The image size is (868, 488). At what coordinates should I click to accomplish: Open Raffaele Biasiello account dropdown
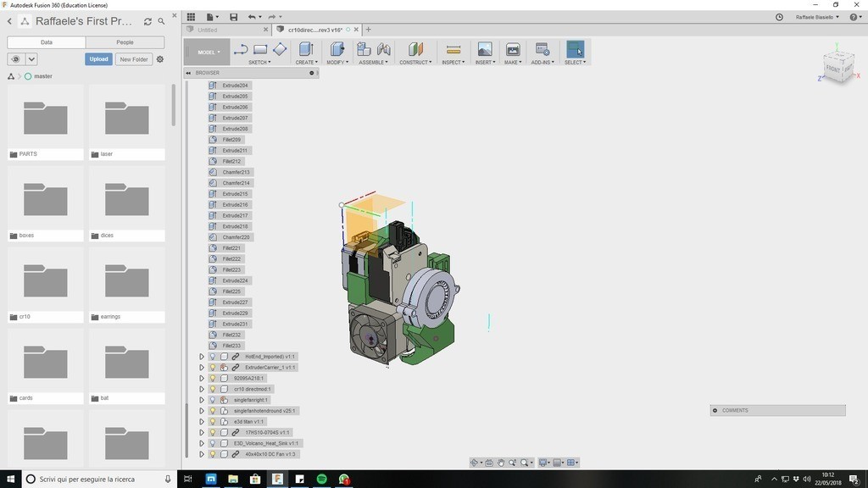(x=818, y=17)
